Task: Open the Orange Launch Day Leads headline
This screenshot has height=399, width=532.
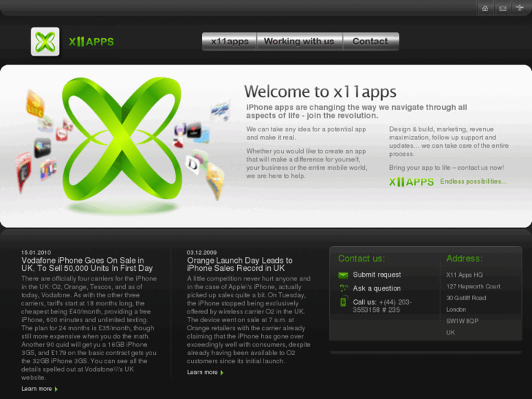Action: point(239,264)
